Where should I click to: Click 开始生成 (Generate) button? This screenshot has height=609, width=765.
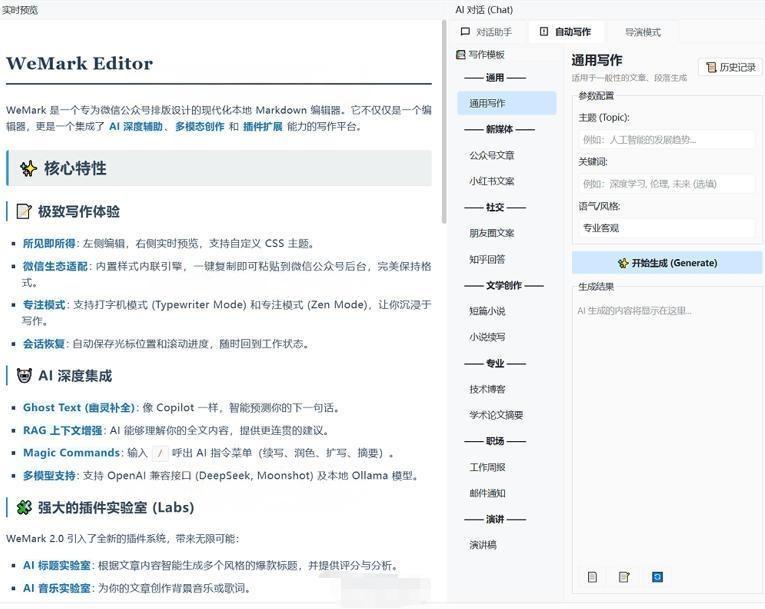click(x=667, y=263)
